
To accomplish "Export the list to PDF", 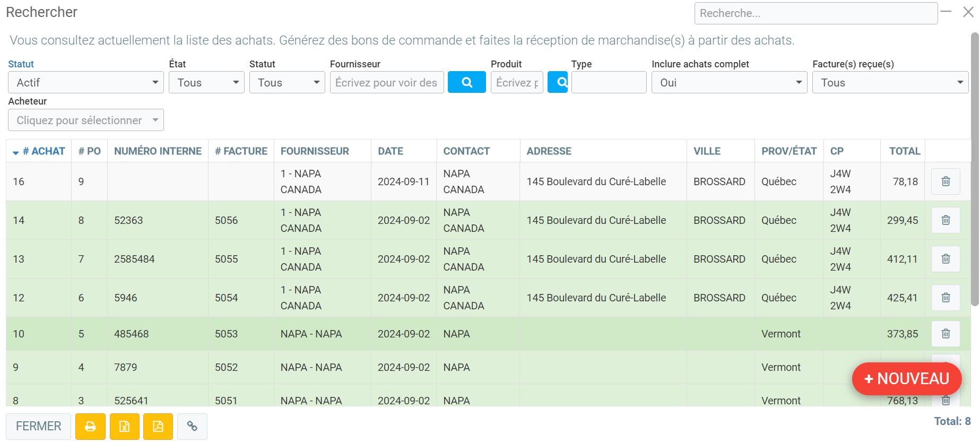I will tap(158, 427).
